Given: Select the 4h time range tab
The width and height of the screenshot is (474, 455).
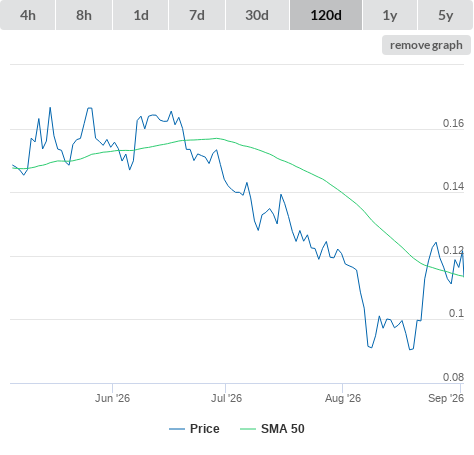Looking at the screenshot, I should click(28, 15).
